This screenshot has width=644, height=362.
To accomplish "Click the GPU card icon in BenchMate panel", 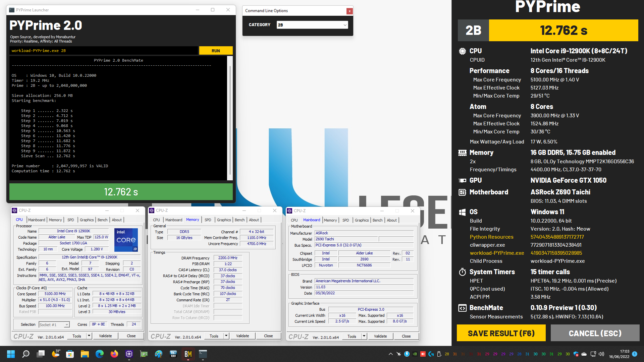I will coord(463,180).
